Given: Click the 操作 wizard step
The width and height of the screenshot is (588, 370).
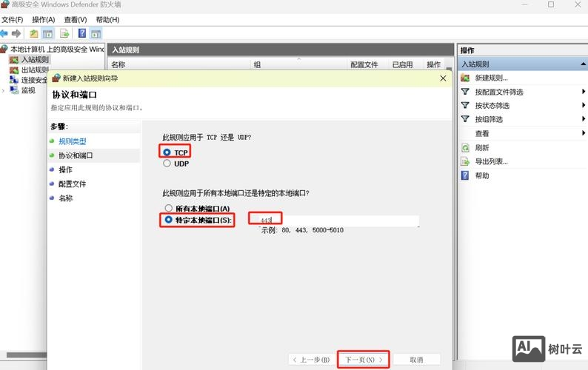Looking at the screenshot, I should click(x=65, y=169).
